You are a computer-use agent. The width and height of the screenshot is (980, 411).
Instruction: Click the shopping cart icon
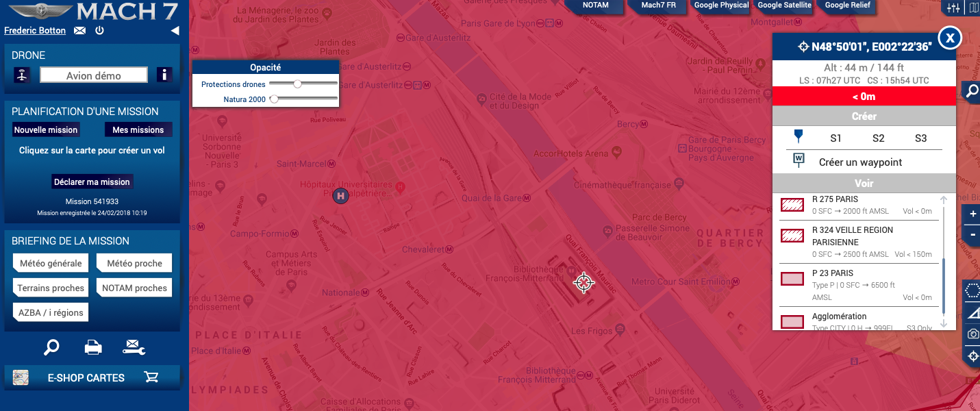[151, 377]
